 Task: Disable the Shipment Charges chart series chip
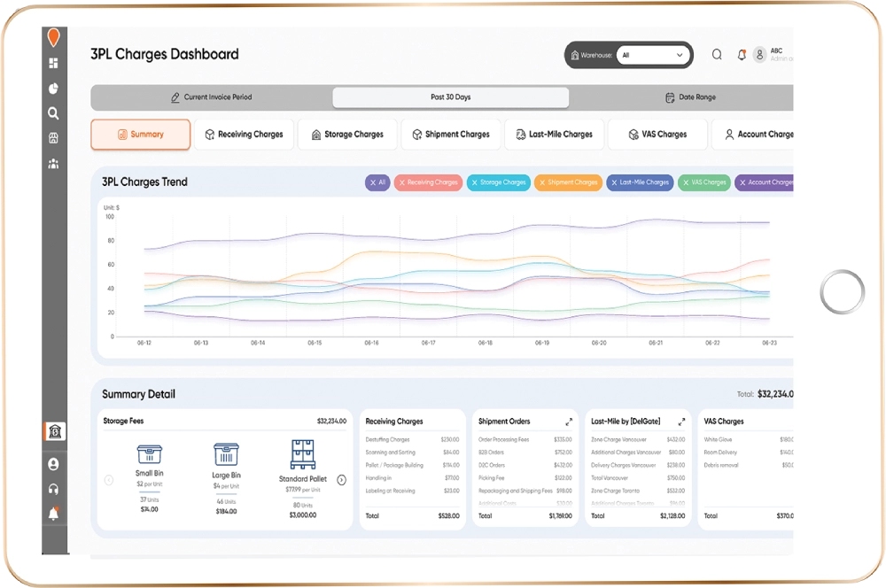click(568, 182)
